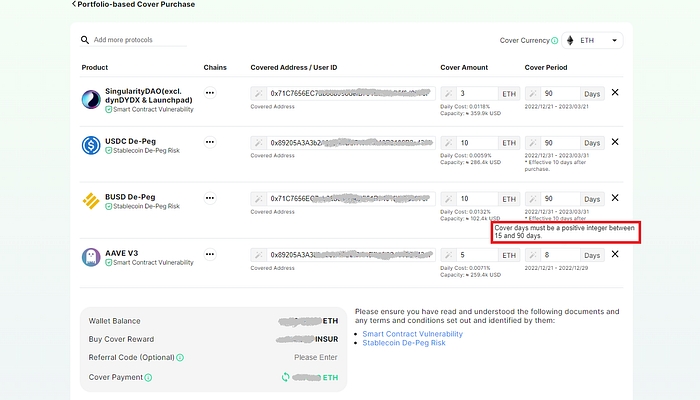Open chains menu for SingularityDAO row
700x400 pixels.
[210, 92]
